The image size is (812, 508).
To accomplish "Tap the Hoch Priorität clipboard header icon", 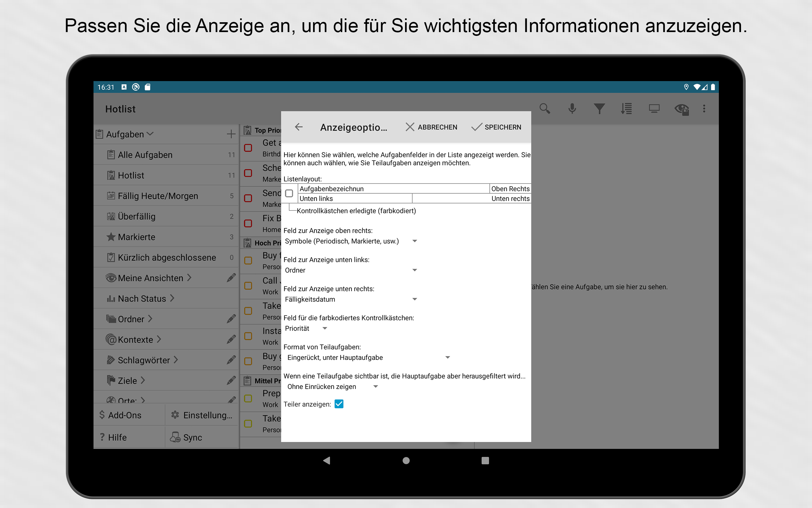I will (x=248, y=243).
